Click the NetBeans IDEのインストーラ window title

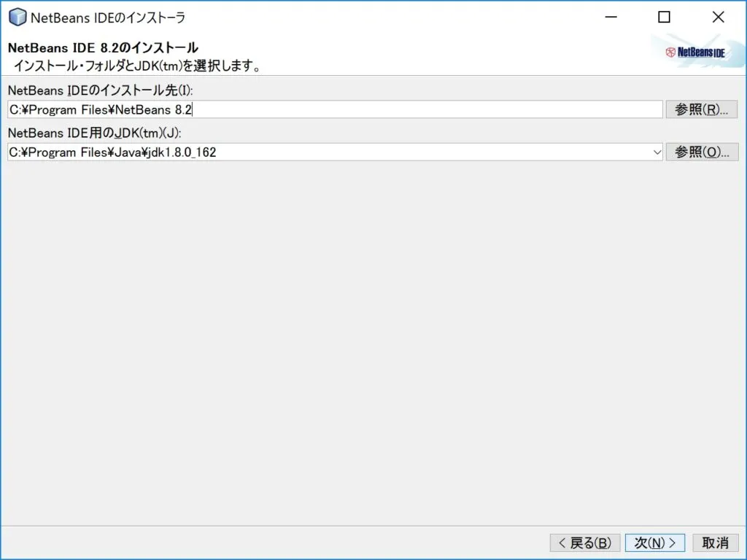click(x=108, y=17)
